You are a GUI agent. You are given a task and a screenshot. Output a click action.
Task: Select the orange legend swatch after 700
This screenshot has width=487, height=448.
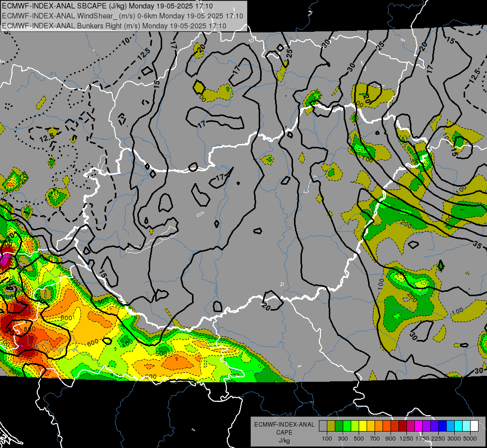pos(379,426)
